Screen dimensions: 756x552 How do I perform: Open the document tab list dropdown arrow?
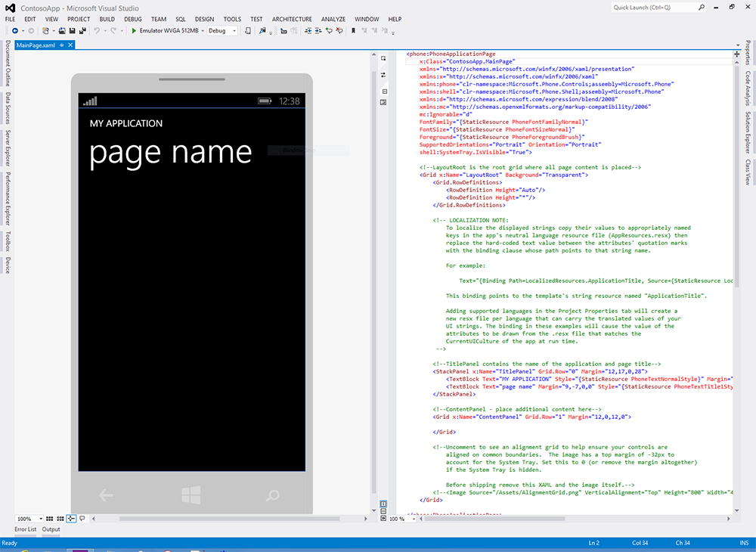pos(738,45)
